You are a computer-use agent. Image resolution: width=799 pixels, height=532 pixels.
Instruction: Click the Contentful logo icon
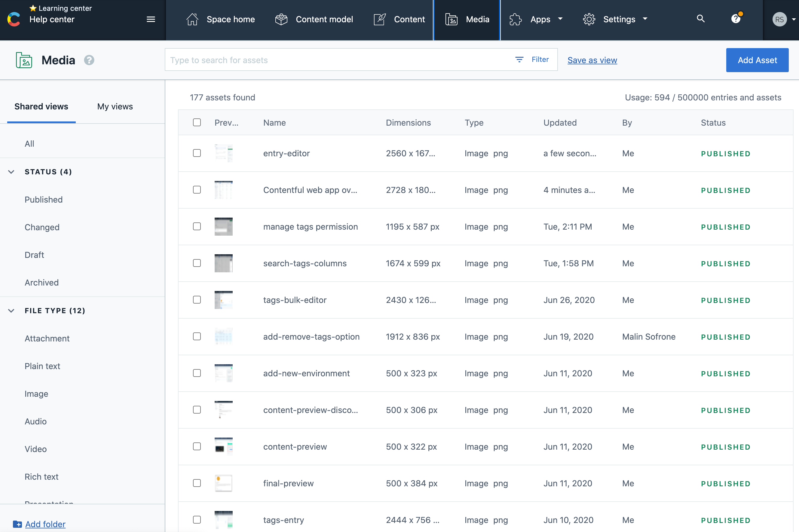click(14, 19)
